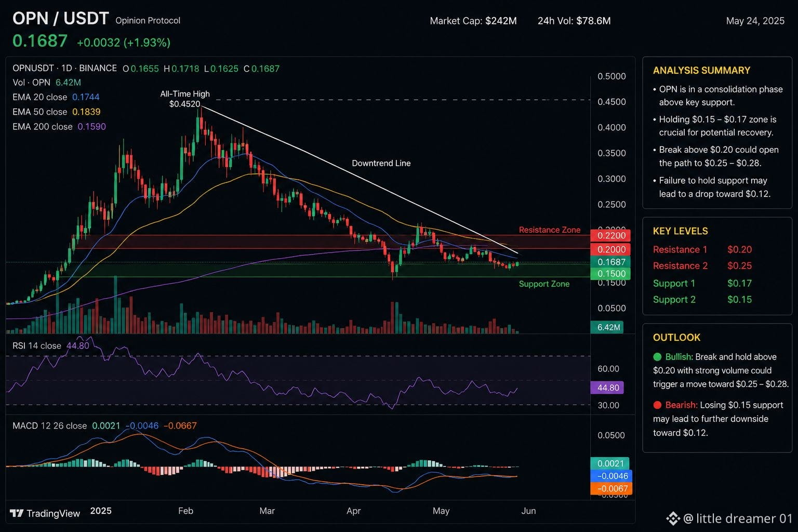
Task: Click the 24h Vol $78.6M figure
Action: click(x=574, y=21)
